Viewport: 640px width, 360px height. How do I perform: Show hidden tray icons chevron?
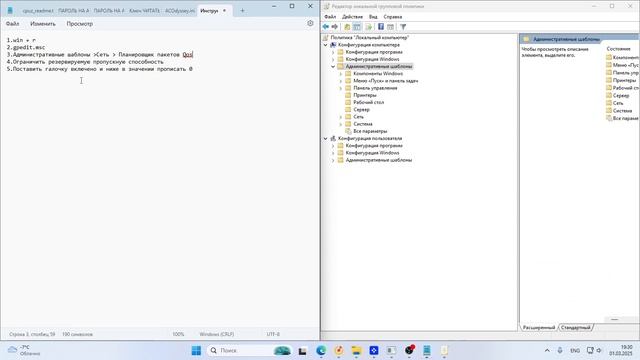(547, 351)
